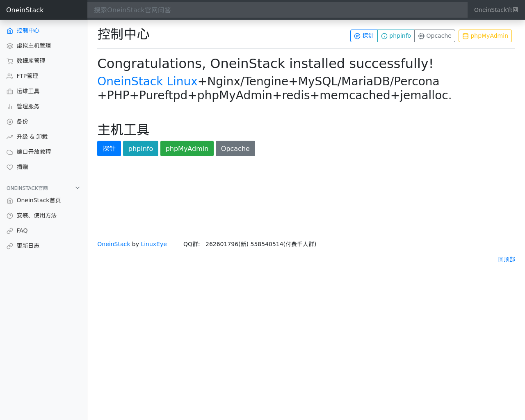Click the home icon beside OneinStack首页
The image size is (525, 420).
(10, 201)
